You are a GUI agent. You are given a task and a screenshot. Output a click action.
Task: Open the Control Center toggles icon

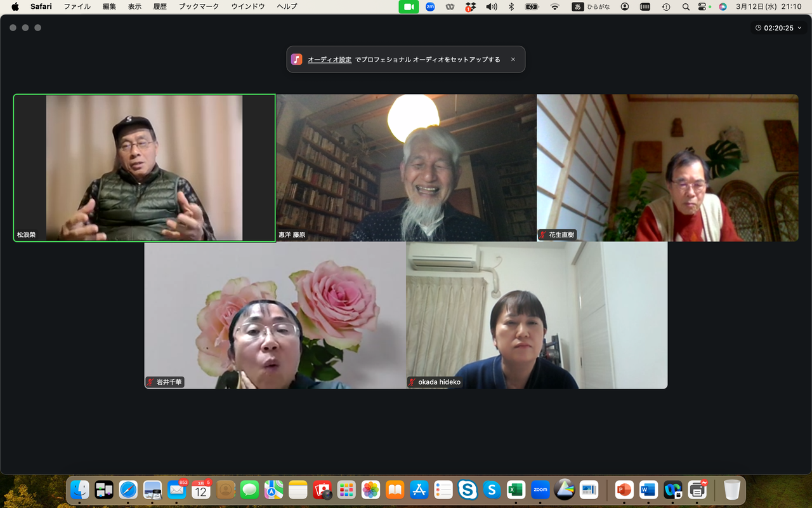coord(702,6)
